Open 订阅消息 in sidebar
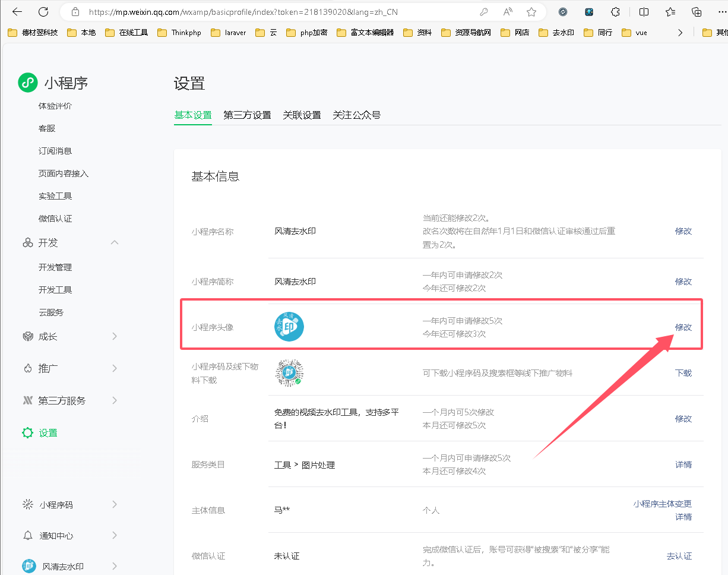This screenshot has height=575, width=728. pyautogui.click(x=55, y=151)
